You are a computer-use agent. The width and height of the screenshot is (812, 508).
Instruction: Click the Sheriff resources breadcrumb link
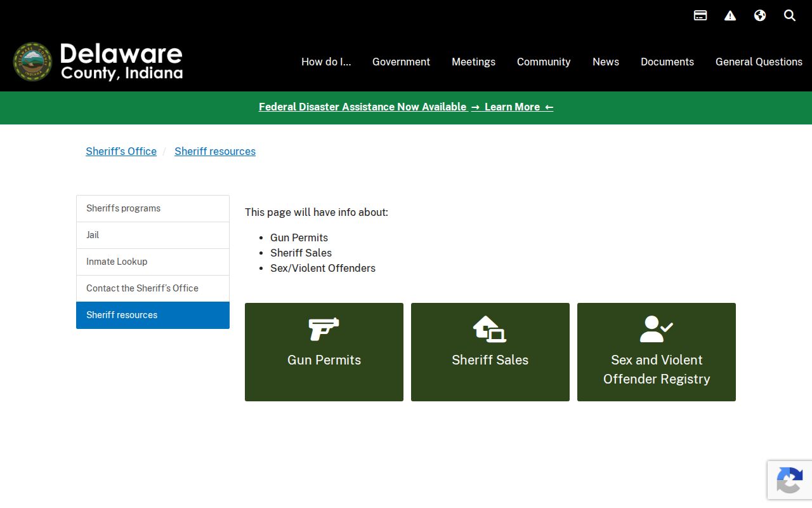pyautogui.click(x=215, y=151)
